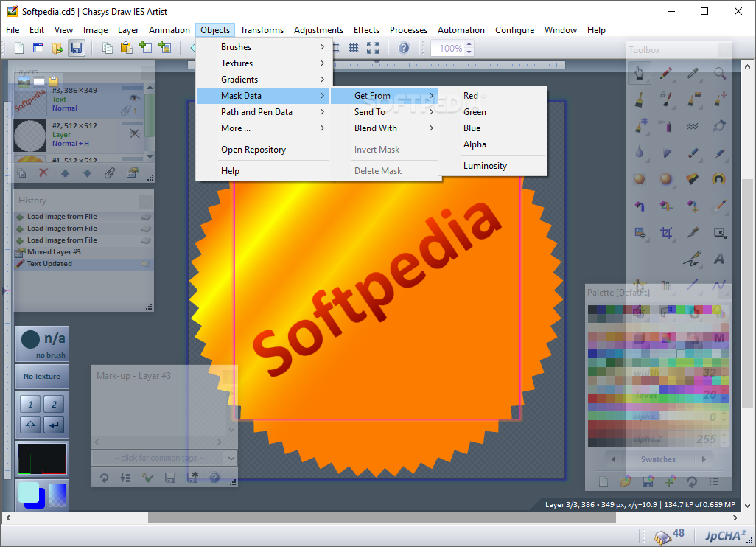Click next swatches arrow in Palette
The height and width of the screenshot is (547, 756).
pos(704,459)
